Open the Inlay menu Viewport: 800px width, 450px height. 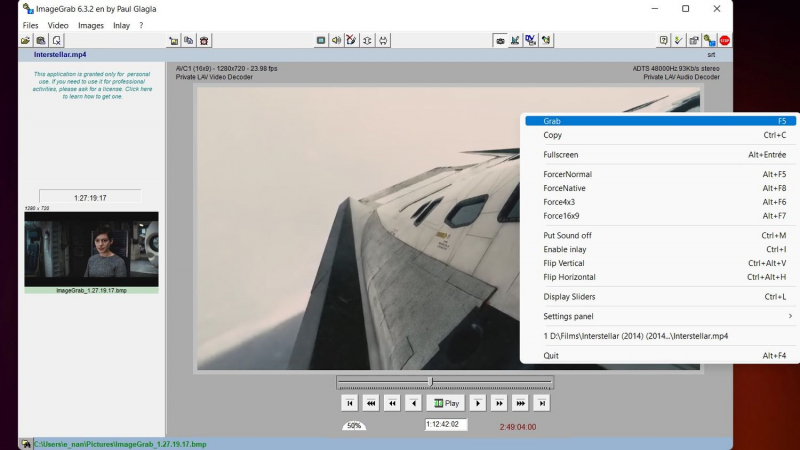[121, 26]
